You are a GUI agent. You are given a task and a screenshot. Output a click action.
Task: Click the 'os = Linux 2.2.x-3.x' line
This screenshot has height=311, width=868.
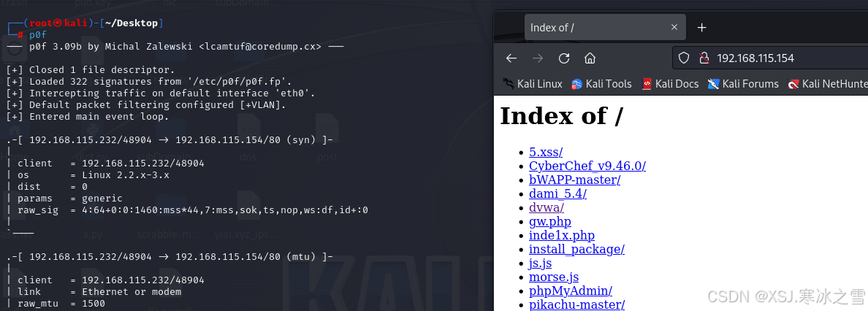pos(94,175)
